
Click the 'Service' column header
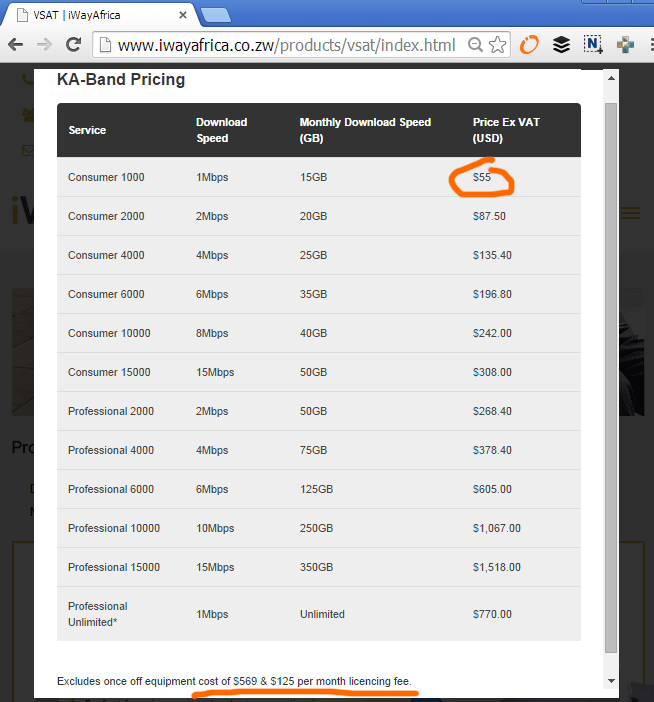pyautogui.click(x=87, y=130)
